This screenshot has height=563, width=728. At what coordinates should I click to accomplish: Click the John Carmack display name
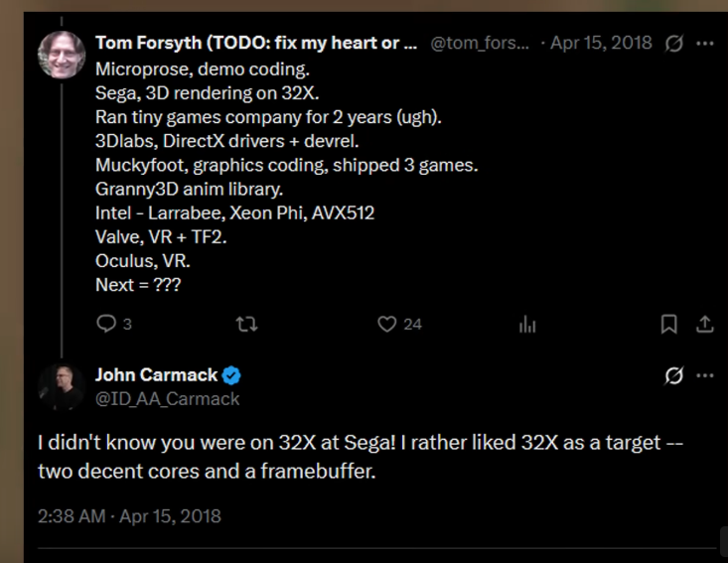coord(156,375)
